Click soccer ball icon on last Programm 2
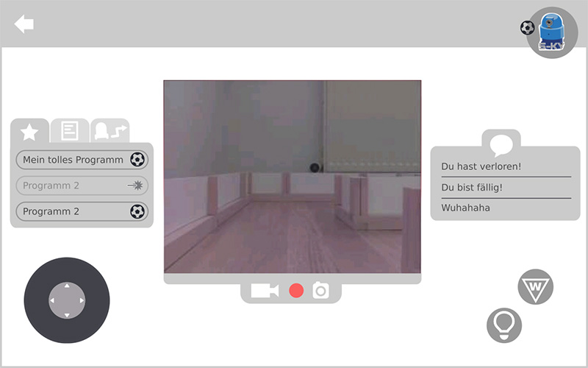The image size is (588, 368). [x=137, y=211]
